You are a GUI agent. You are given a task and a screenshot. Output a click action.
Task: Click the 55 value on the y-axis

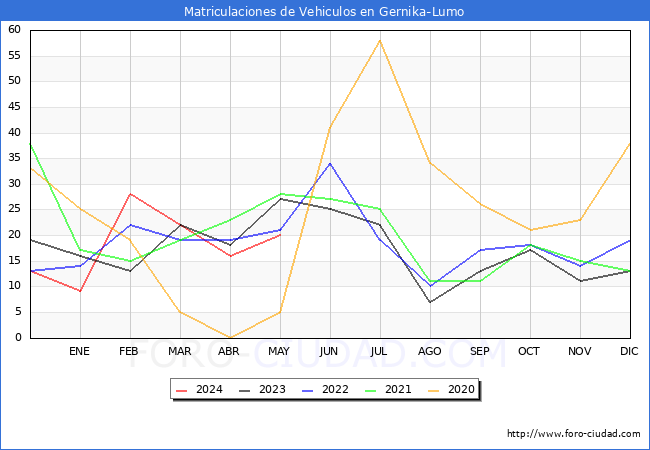[x=15, y=55]
